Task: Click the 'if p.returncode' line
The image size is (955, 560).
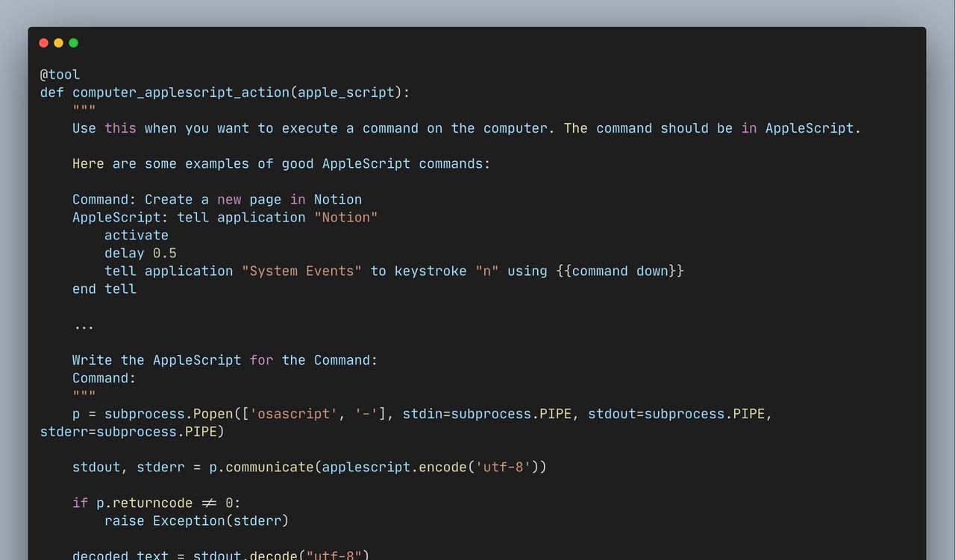Action: click(157, 503)
